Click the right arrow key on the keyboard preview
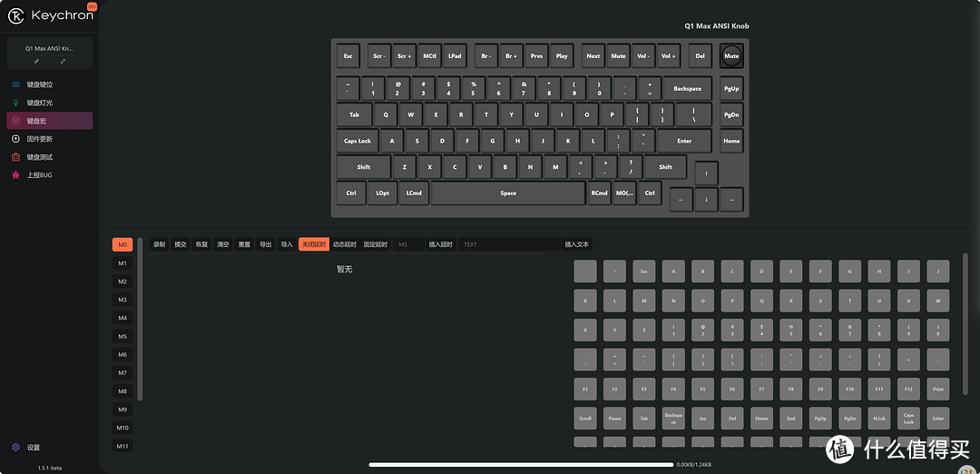The image size is (980, 474). (731, 200)
